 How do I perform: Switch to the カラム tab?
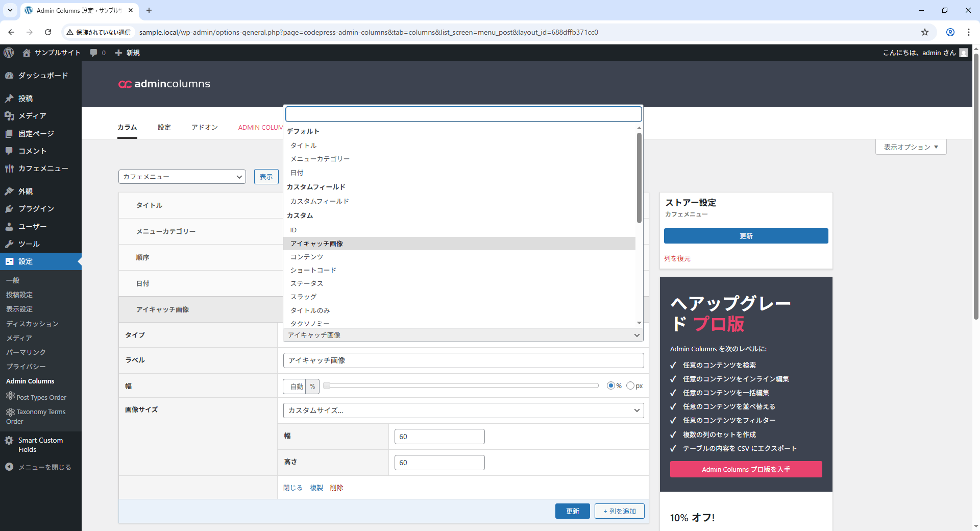click(127, 127)
